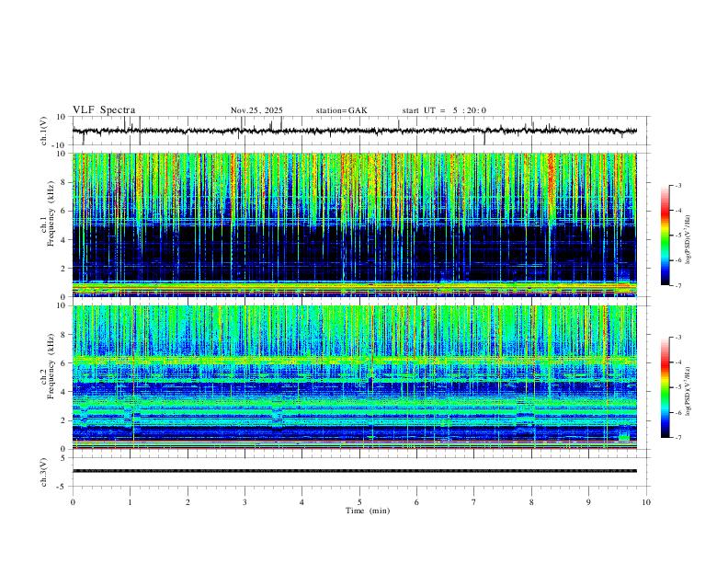Click the '-3' value on ch.1 color bar

pyautogui.click(x=677, y=185)
